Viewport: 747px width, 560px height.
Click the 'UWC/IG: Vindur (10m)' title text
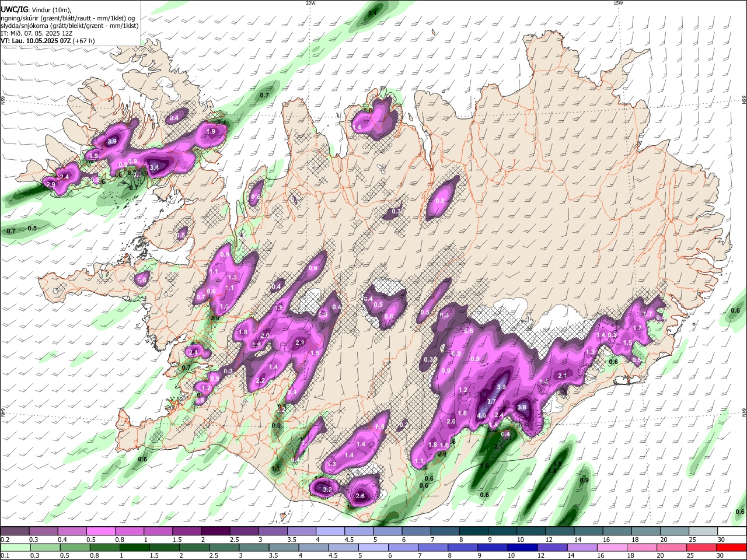point(36,9)
